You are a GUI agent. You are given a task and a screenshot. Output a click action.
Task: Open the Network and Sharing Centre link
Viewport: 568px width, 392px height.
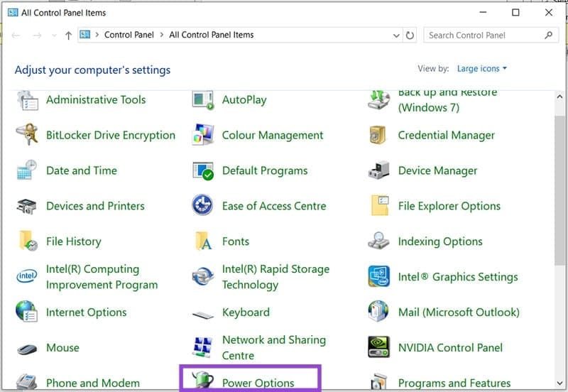coord(273,347)
